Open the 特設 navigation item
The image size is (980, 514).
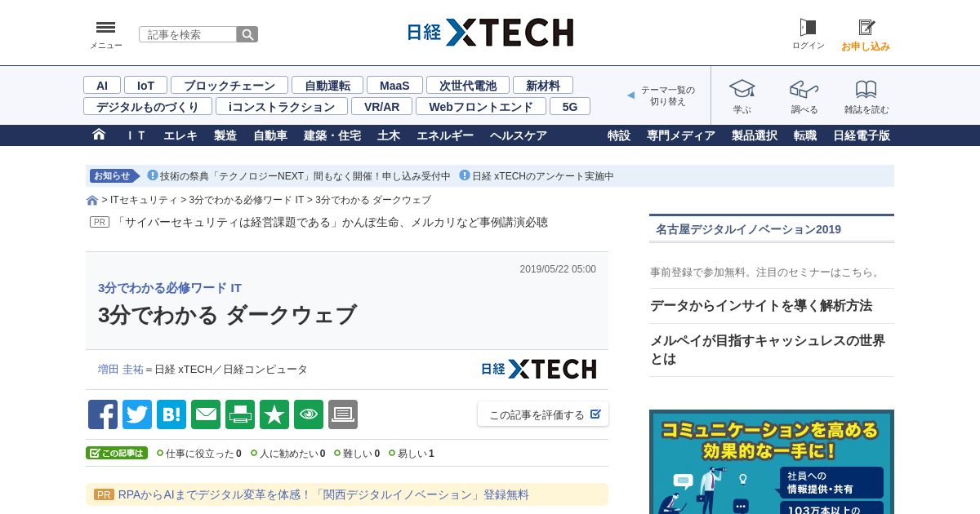[x=619, y=135]
